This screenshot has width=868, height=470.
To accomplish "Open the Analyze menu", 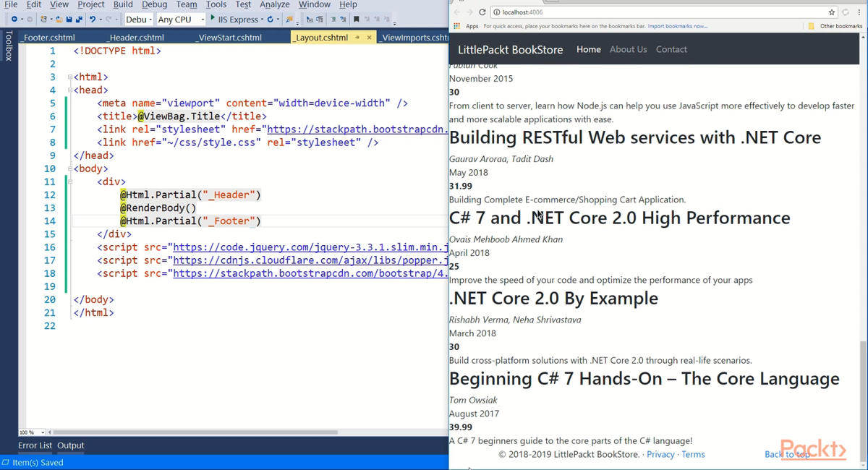I will 274,4.
